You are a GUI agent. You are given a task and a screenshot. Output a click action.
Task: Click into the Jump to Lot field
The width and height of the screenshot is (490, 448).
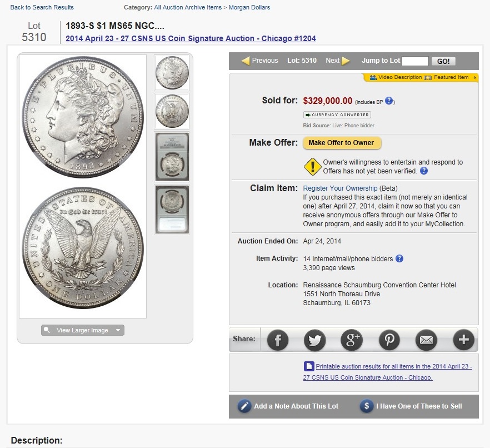point(415,61)
